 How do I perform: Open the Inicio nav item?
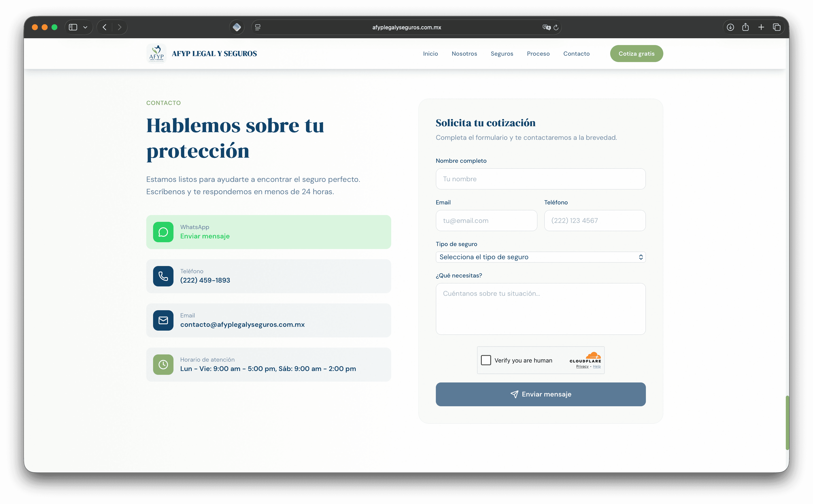tap(431, 54)
